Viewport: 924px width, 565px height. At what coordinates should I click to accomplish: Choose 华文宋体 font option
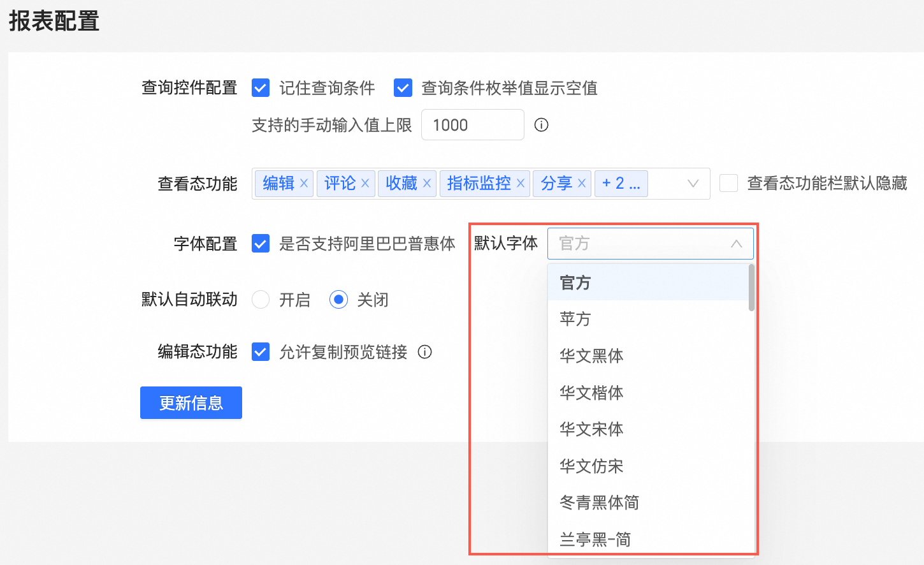click(648, 429)
